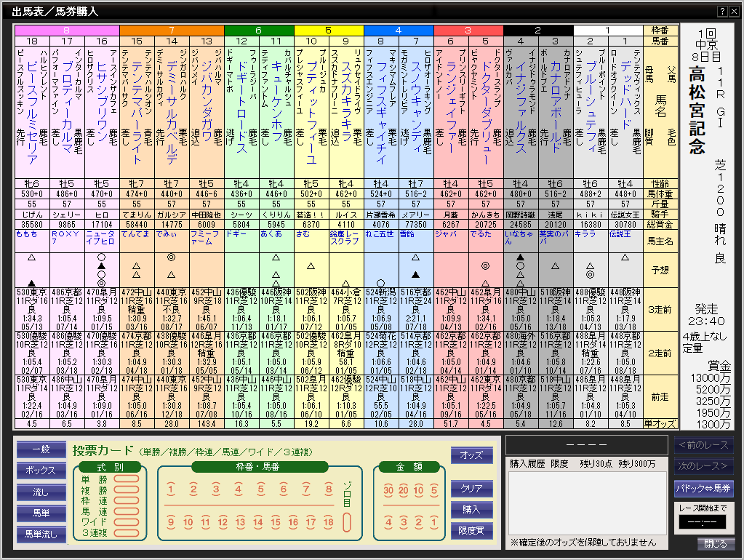Click inside the 購入履歴 list box
Viewport: 744px width, 560px height.
[x=588, y=503]
